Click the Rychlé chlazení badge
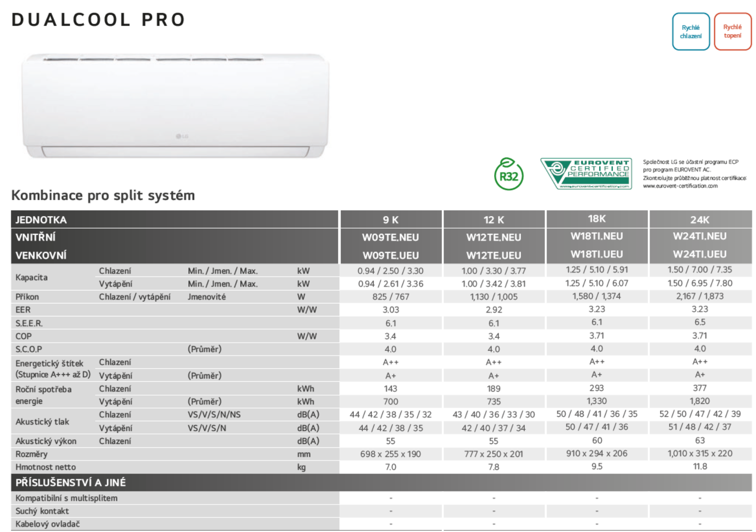 click(691, 31)
